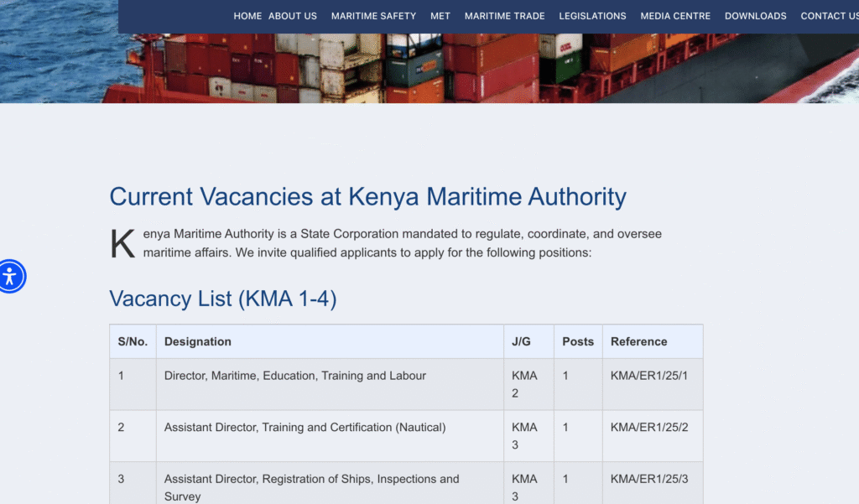This screenshot has height=504, width=859.
Task: Select 'Assistant Director, Registration of Ships' cell
Action: click(330, 485)
